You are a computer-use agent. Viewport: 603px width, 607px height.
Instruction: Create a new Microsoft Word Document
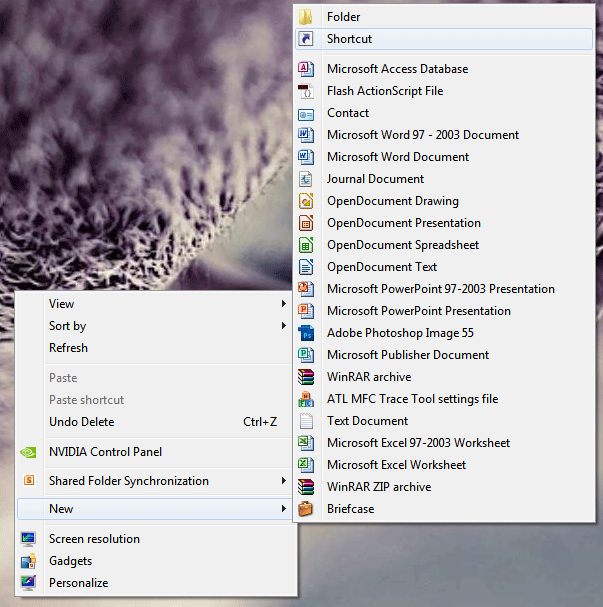444,157
